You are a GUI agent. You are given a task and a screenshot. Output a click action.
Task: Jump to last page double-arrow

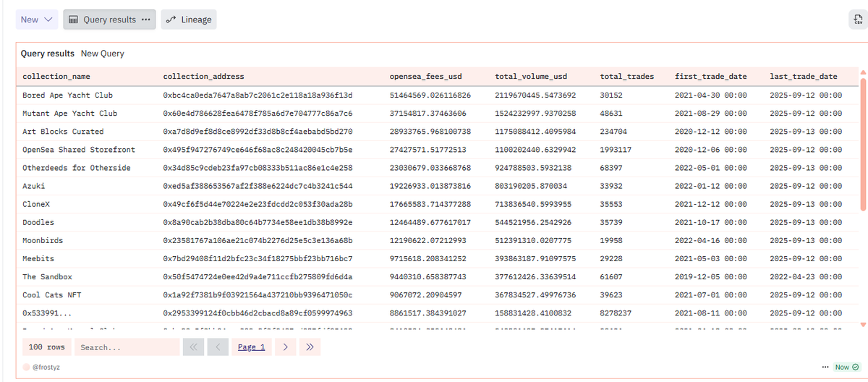(x=310, y=347)
